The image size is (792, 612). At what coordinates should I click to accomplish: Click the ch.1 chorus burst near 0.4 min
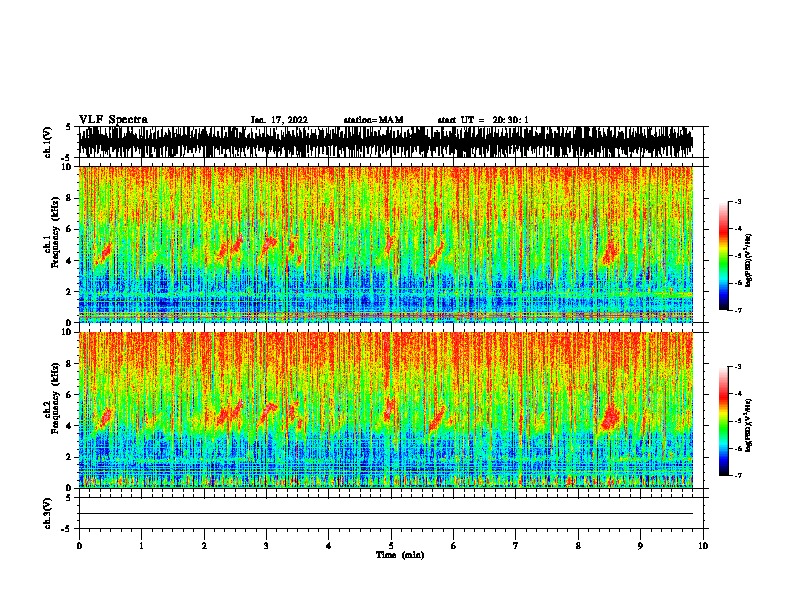105,252
